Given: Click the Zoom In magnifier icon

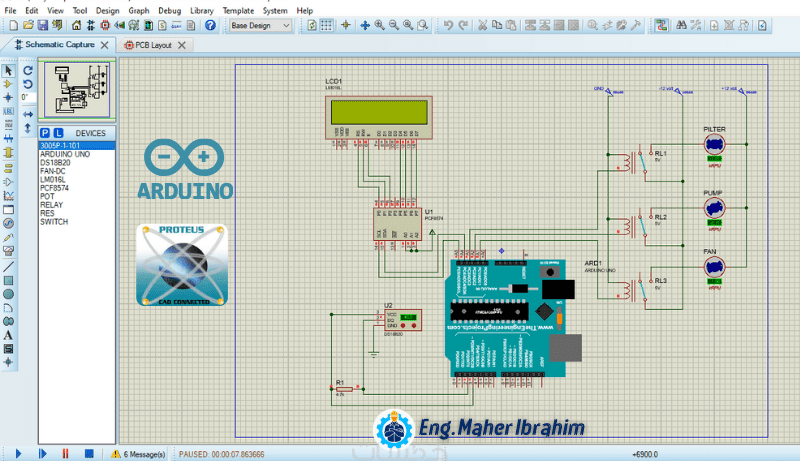Looking at the screenshot, I should click(380, 26).
